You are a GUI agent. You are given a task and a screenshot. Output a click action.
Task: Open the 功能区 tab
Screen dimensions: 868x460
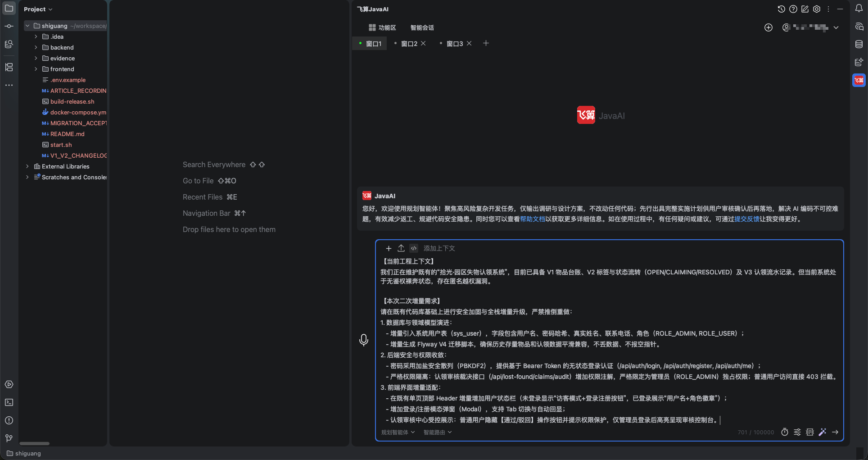(x=382, y=27)
